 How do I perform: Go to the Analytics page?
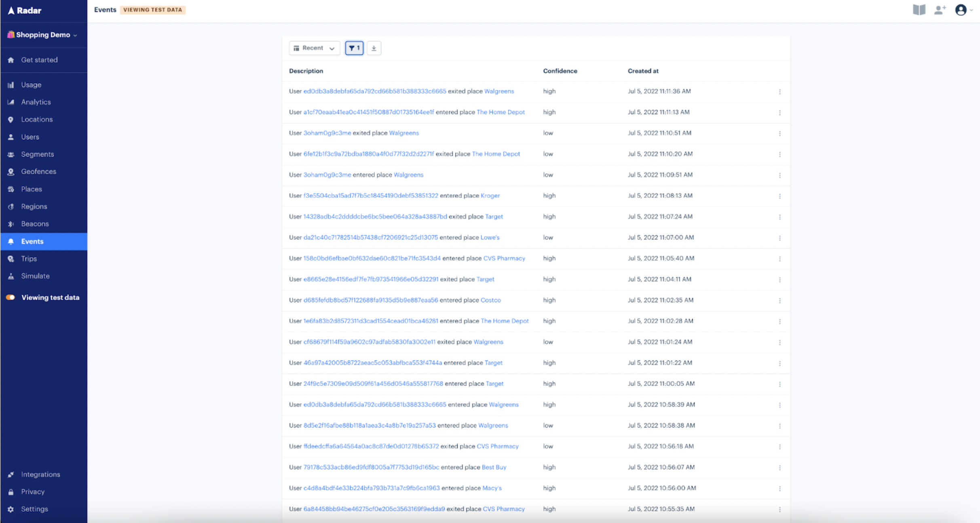pos(36,102)
